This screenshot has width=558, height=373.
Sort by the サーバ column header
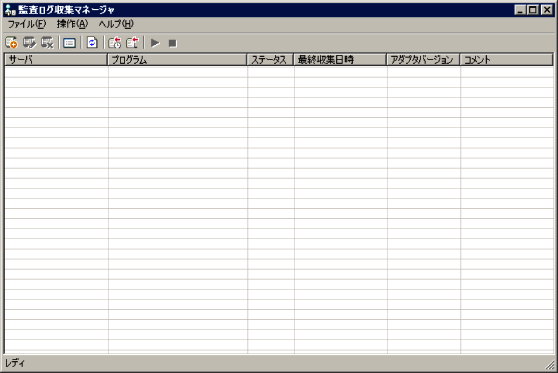pyautogui.click(x=56, y=60)
